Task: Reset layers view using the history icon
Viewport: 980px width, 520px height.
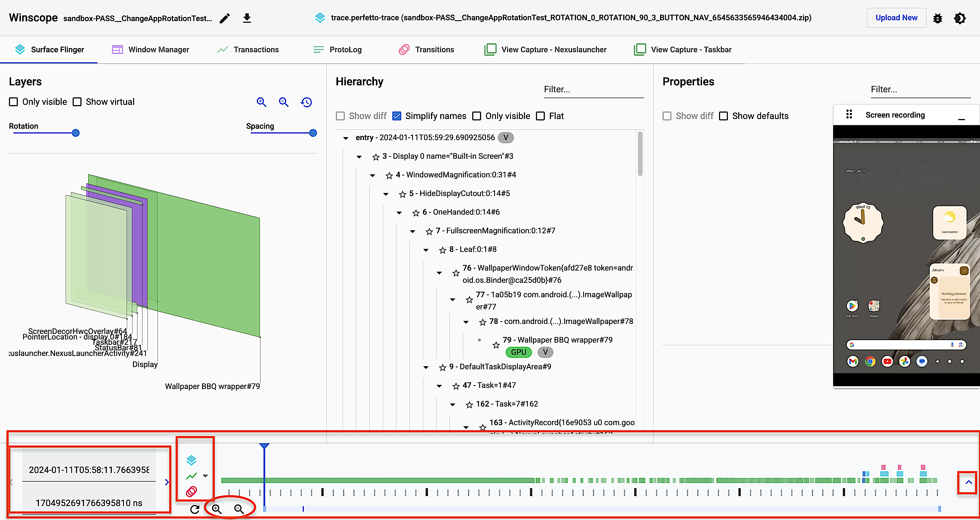Action: click(x=306, y=102)
